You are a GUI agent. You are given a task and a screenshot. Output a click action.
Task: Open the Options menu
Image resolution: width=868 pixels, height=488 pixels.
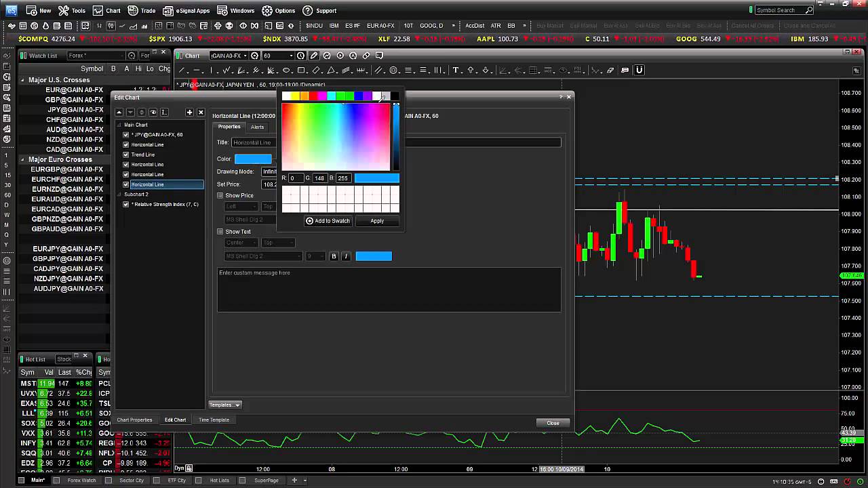pos(279,10)
